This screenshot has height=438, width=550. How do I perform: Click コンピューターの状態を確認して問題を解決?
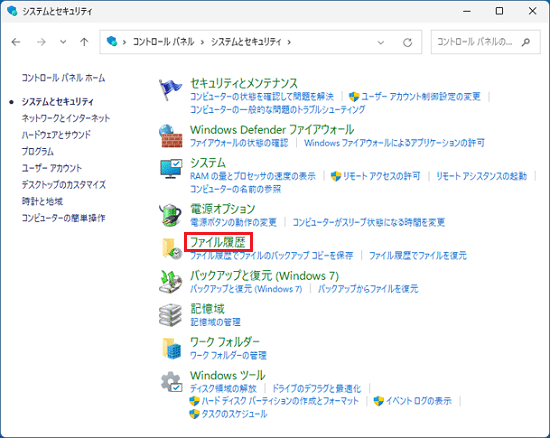(x=262, y=96)
